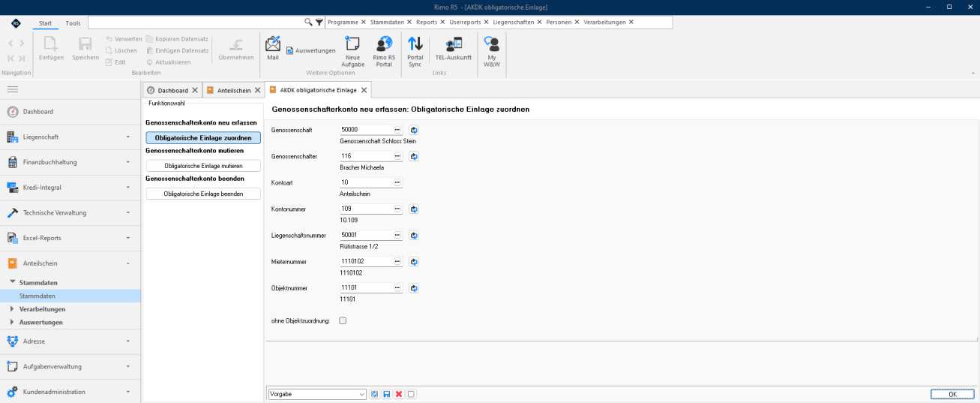Create a Neue Aufgabe from ribbon

(352, 51)
